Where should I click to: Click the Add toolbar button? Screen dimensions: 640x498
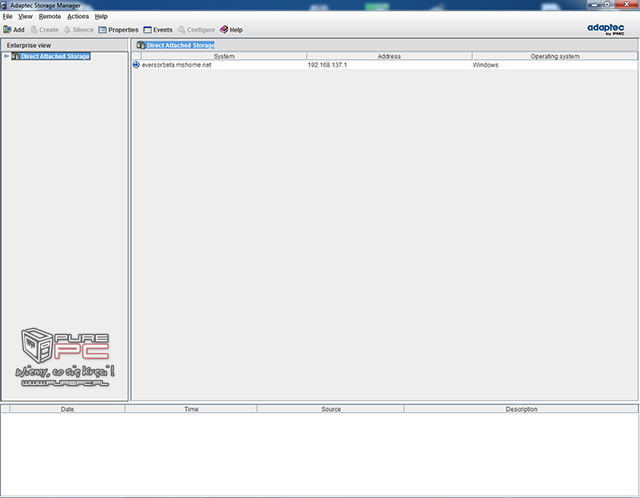click(x=14, y=30)
